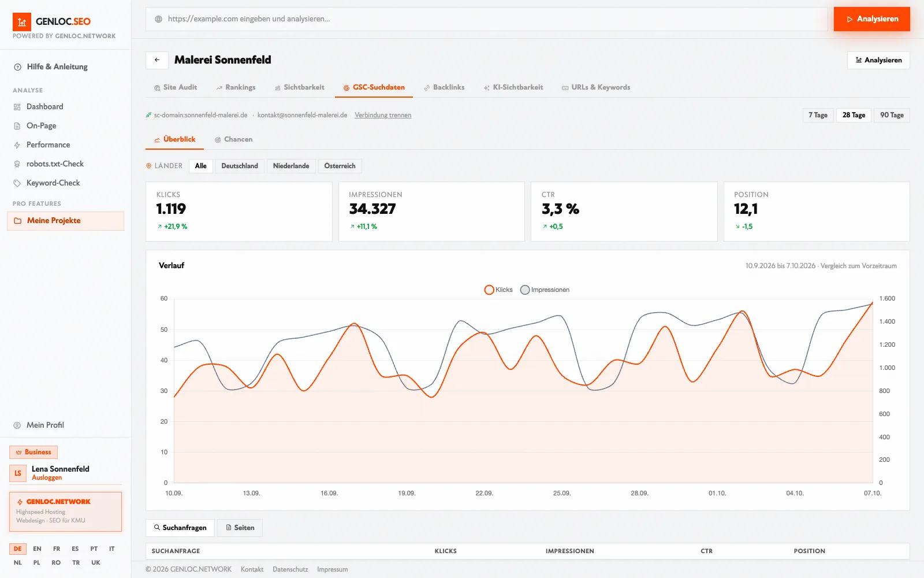Open Keyword-Check tool

[x=53, y=183]
